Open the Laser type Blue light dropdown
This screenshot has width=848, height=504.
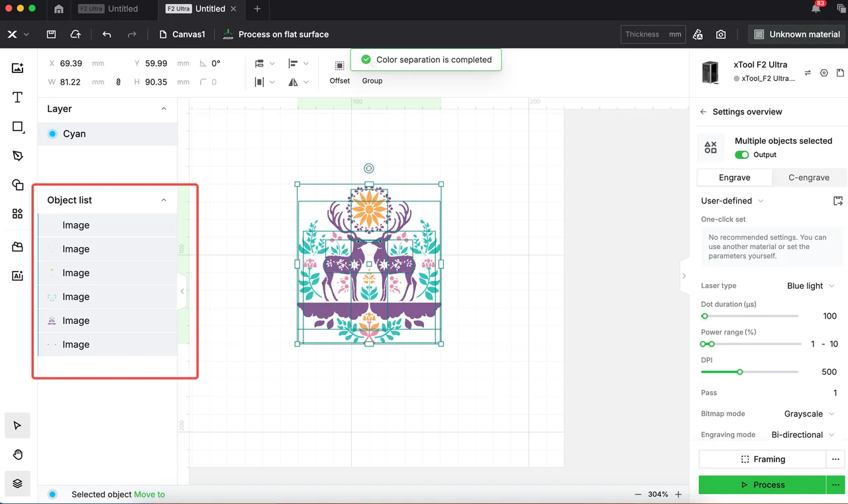(811, 286)
